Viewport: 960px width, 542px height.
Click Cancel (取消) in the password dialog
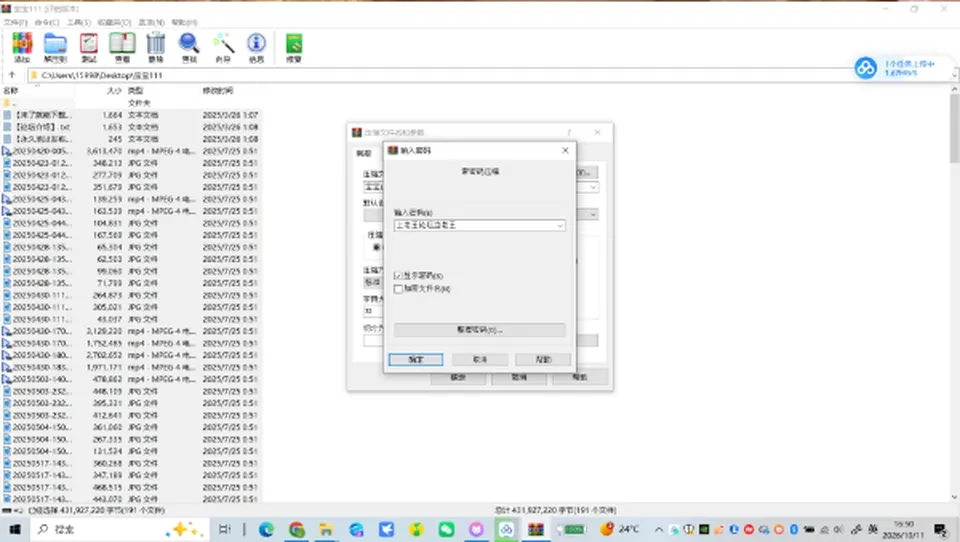click(x=480, y=359)
